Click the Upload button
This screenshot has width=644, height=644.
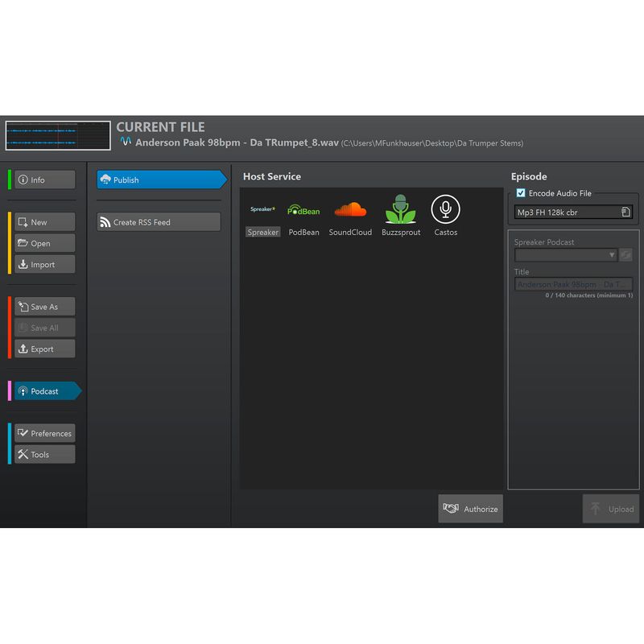(611, 509)
